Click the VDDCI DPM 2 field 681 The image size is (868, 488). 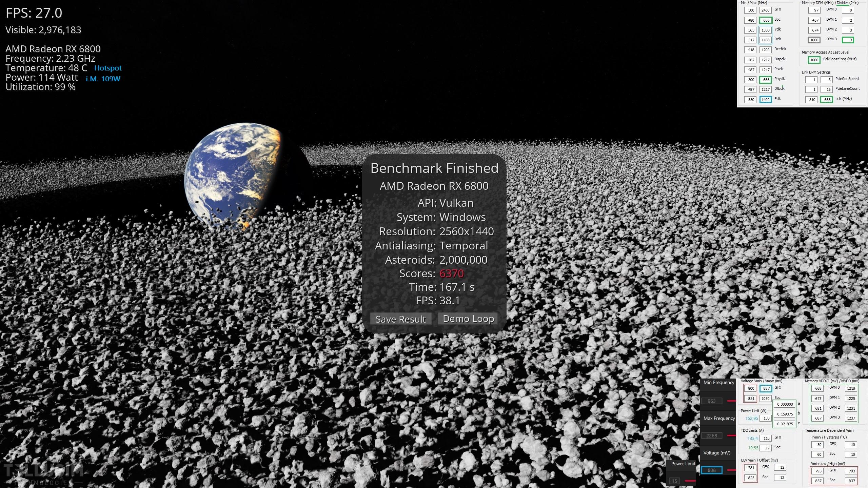point(817,408)
